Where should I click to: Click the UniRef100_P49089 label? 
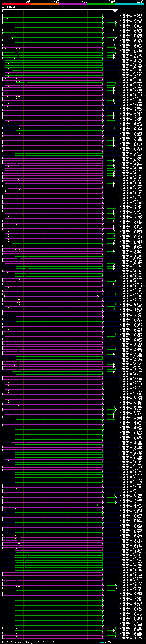click(x=131, y=278)
